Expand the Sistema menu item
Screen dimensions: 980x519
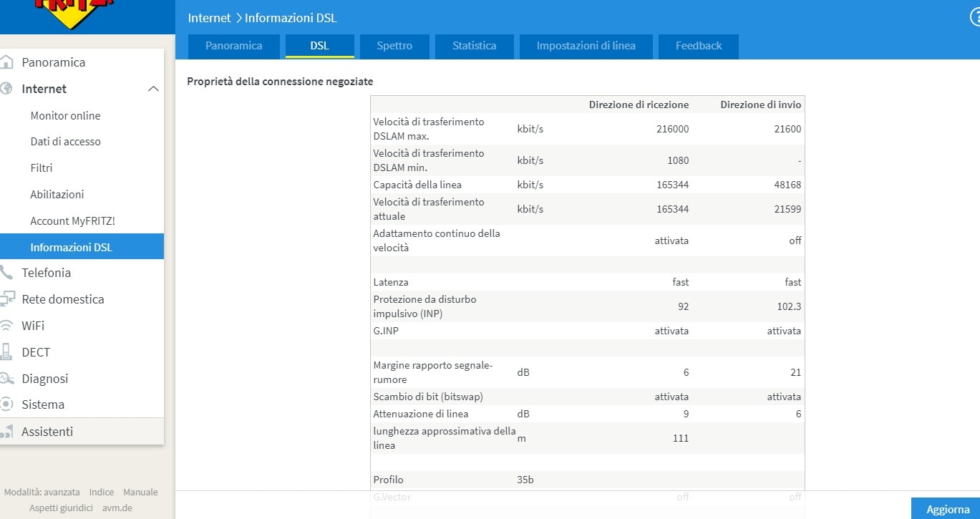click(x=43, y=404)
